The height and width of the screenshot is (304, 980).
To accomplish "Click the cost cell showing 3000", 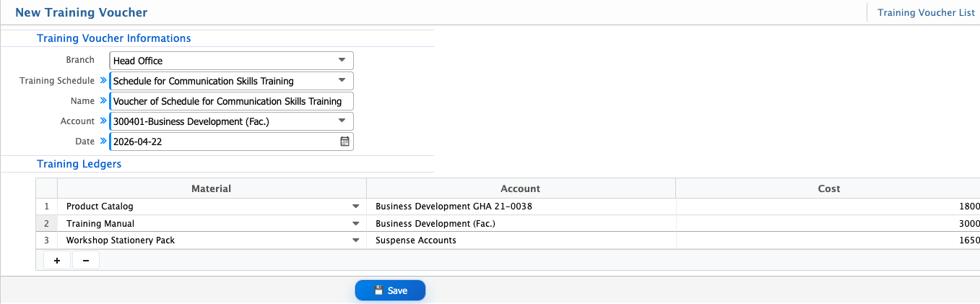I will point(828,224).
